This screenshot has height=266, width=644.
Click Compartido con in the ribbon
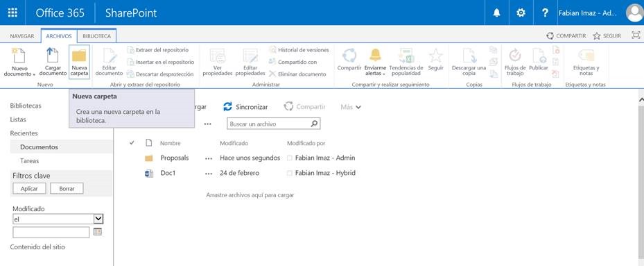click(293, 63)
